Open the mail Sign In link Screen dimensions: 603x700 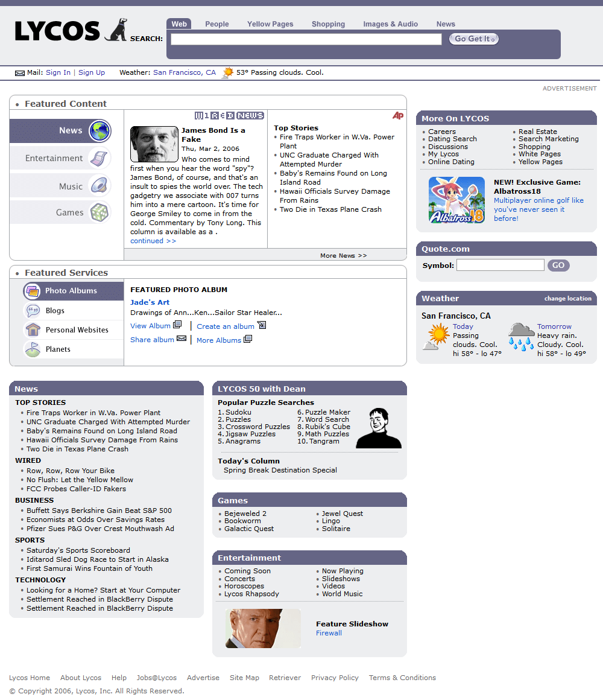point(58,72)
